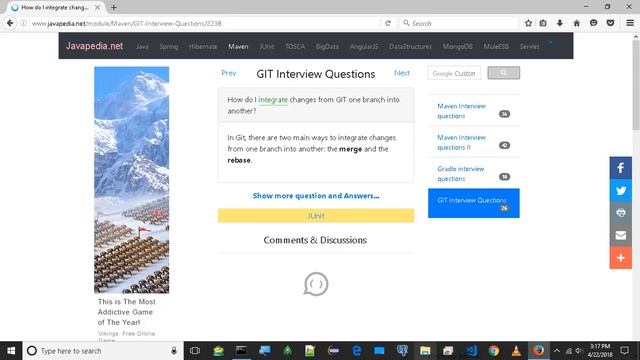
Task: Open bookmarks library clipboard icon
Action: point(543,23)
